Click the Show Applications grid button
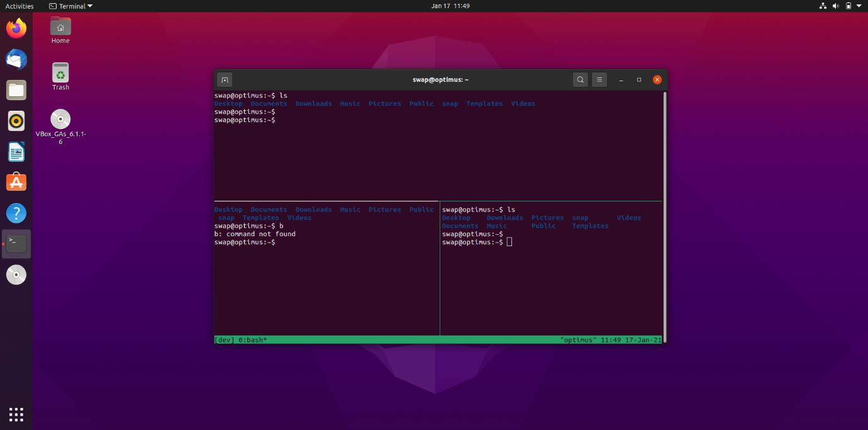The image size is (868, 430). point(16,414)
